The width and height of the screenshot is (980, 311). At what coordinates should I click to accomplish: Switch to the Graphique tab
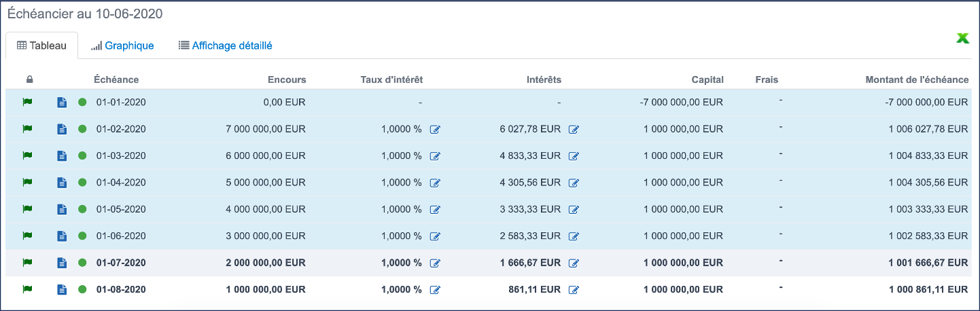(x=122, y=46)
